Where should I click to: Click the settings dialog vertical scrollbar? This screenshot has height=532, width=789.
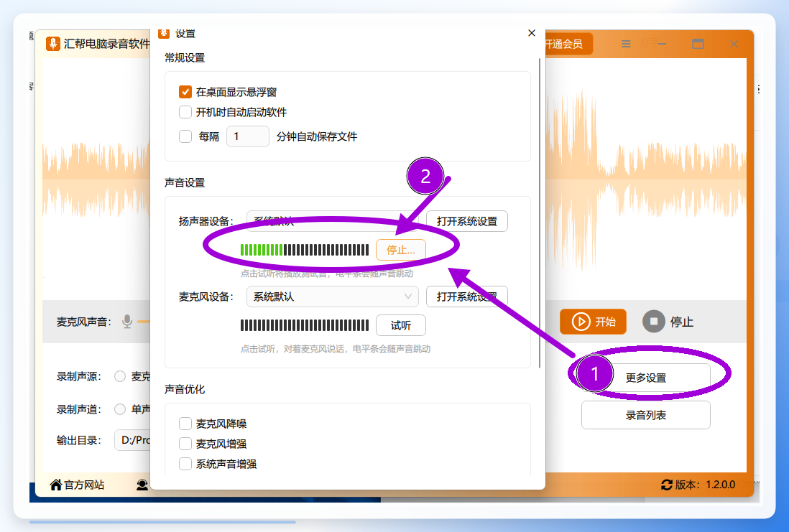[x=540, y=213]
